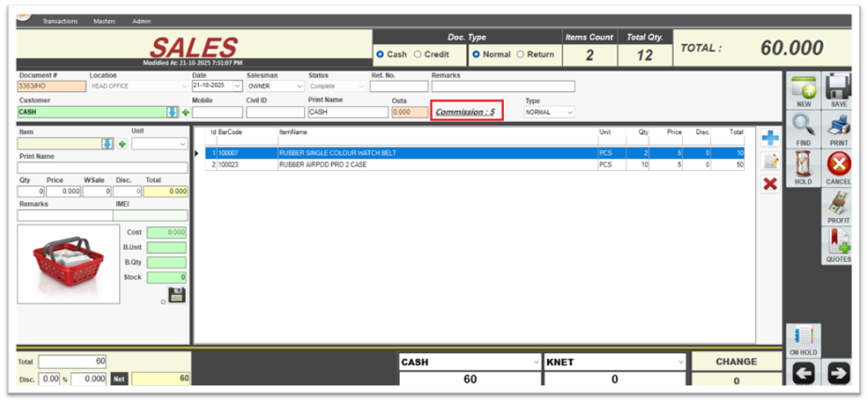The width and height of the screenshot is (868, 403).
Task: Click the Print Name field showing CASH
Action: [347, 112]
